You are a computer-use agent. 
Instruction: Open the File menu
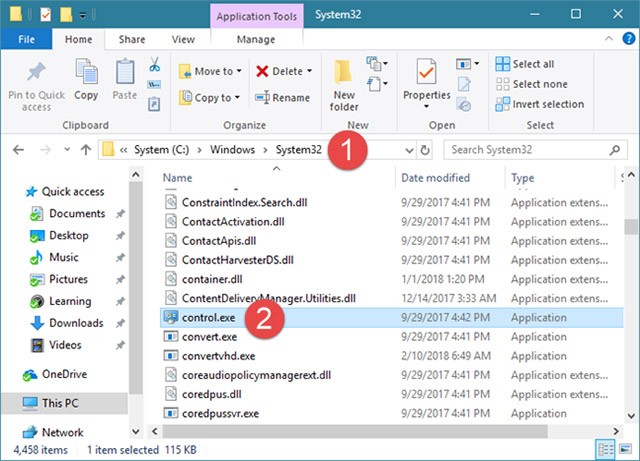point(28,39)
